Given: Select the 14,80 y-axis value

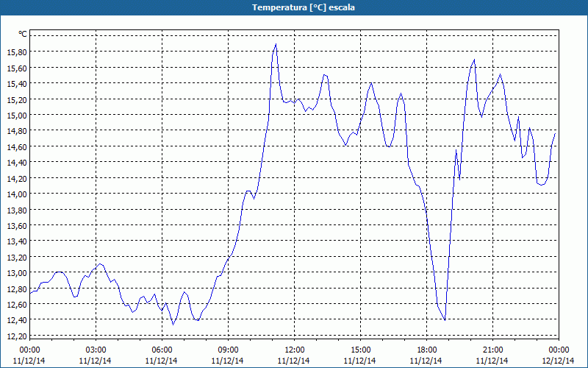Looking at the screenshot, I should click(x=17, y=131).
